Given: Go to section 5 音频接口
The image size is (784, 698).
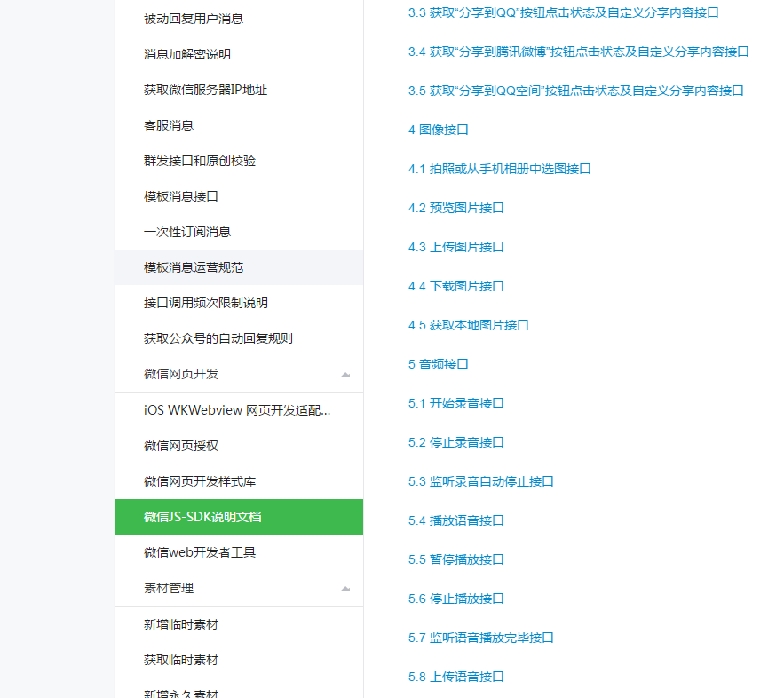Looking at the screenshot, I should click(x=438, y=364).
